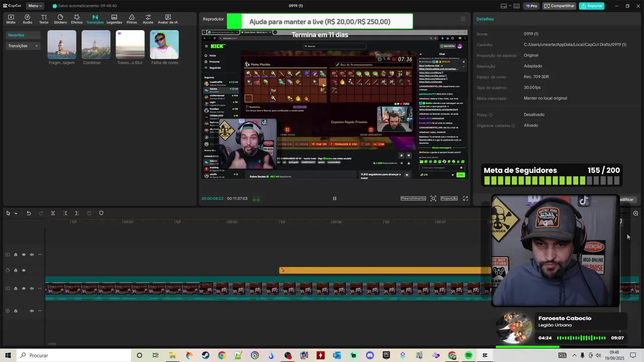Screen dimensions: 644x362
Task: Open the Detalhes tab
Action: (x=485, y=19)
